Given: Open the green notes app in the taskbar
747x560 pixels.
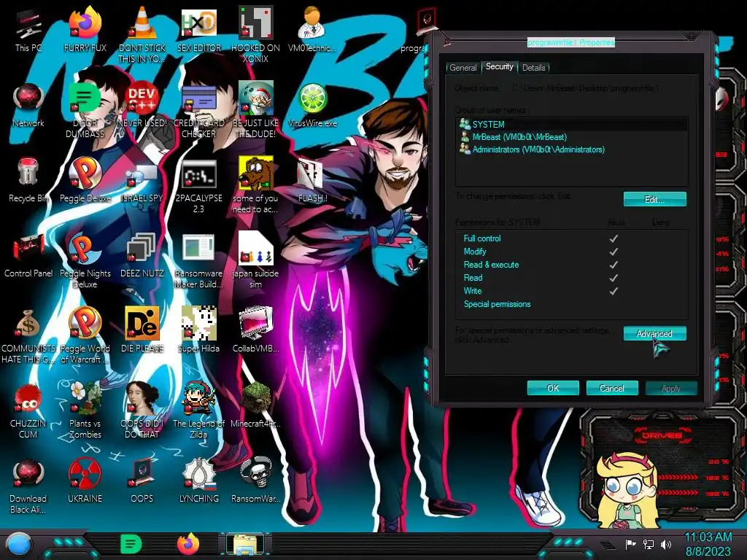Looking at the screenshot, I should click(131, 544).
